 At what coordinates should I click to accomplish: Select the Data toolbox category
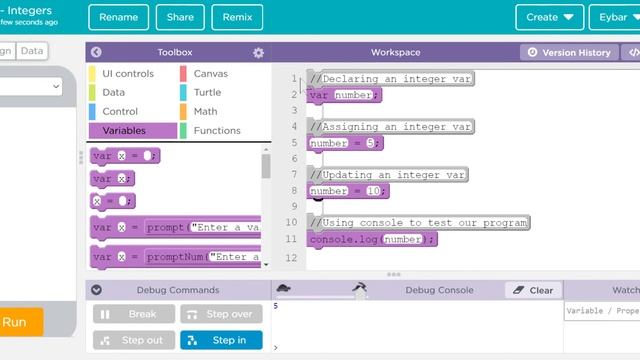point(113,92)
